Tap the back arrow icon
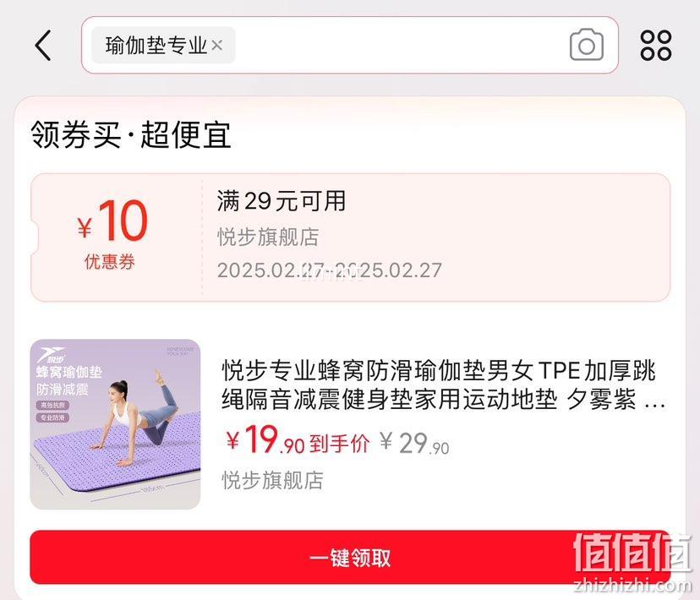700x600 pixels. pyautogui.click(x=43, y=46)
